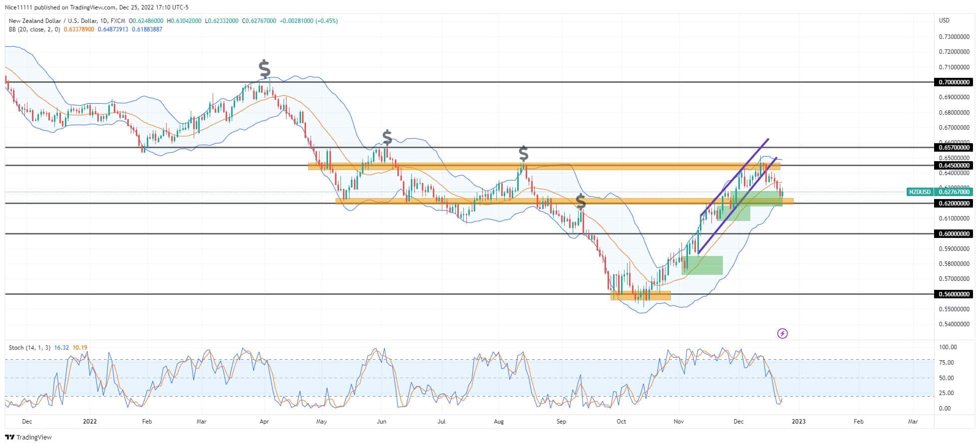Image resolution: width=980 pixels, height=446 pixels.
Task: Select the Nov label on the time axis
Action: [678, 422]
